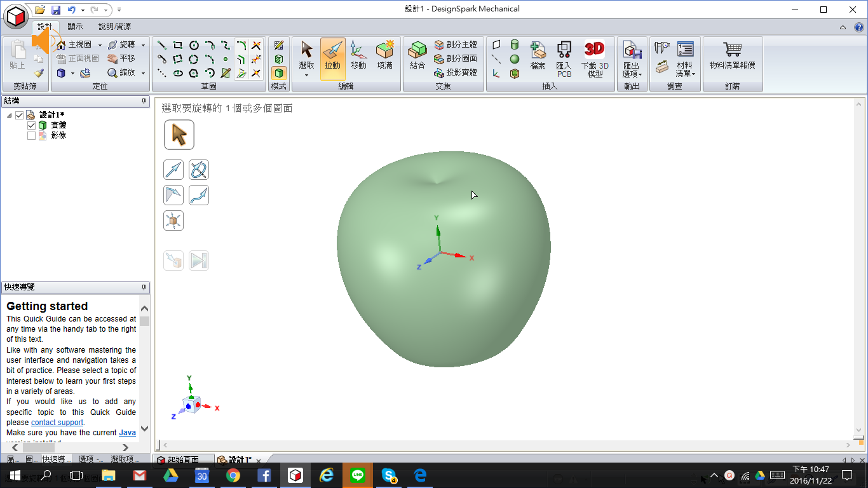Viewport: 868px width, 488px height.
Task: Open Chrome from the taskbar
Action: [x=233, y=475]
